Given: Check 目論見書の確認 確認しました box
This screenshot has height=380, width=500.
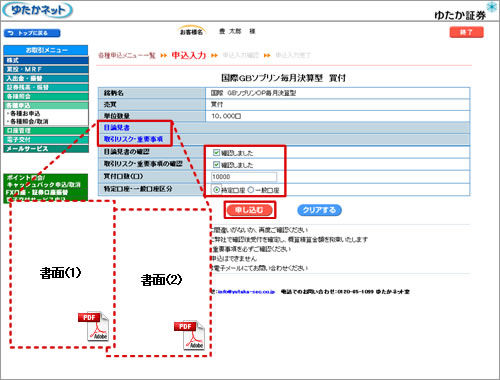Looking at the screenshot, I should pos(216,152).
